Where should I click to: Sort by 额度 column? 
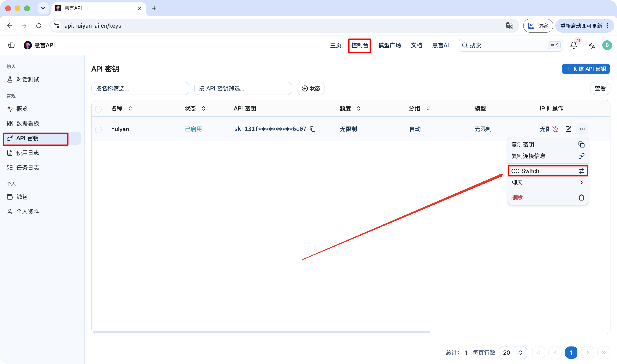(350, 108)
